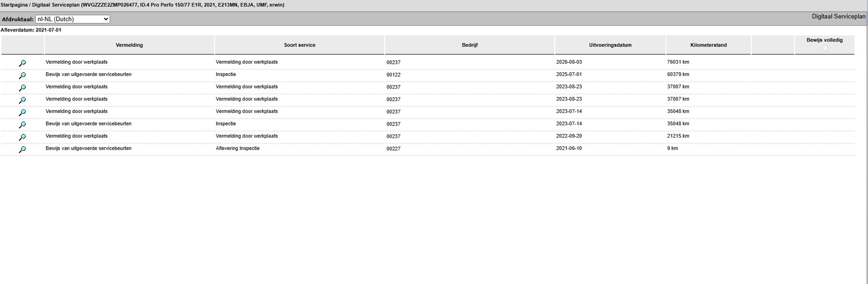Tick the Bewijs volledig checkbox
868x284 pixels.
(825, 48)
